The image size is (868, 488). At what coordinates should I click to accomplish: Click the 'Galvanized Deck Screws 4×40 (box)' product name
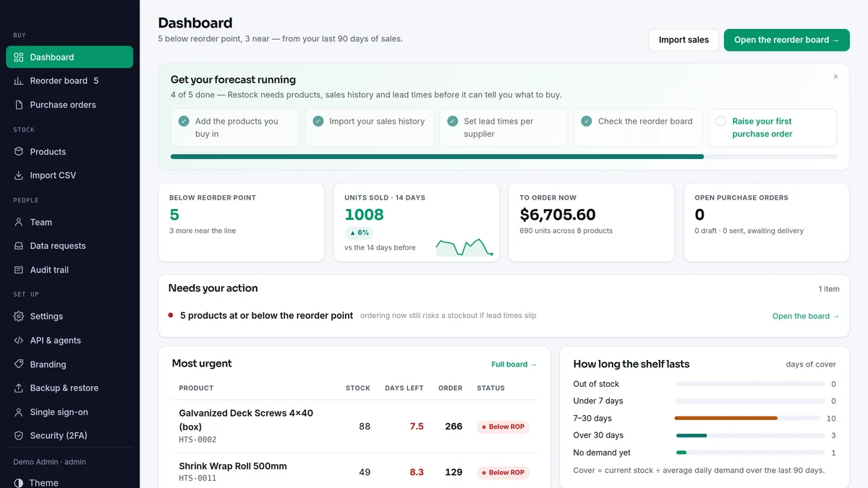246,420
